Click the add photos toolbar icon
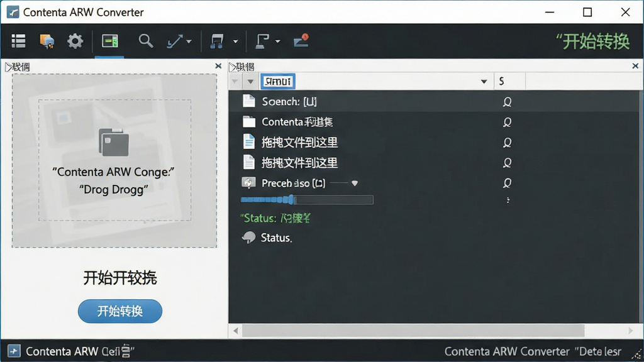644x362 pixels. 47,41
